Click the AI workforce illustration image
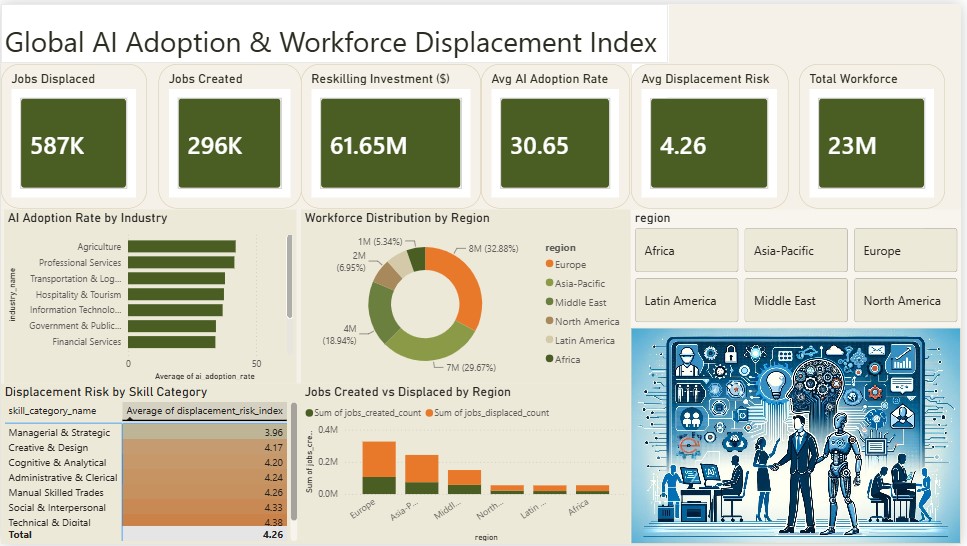The height and width of the screenshot is (546, 967). [796, 436]
